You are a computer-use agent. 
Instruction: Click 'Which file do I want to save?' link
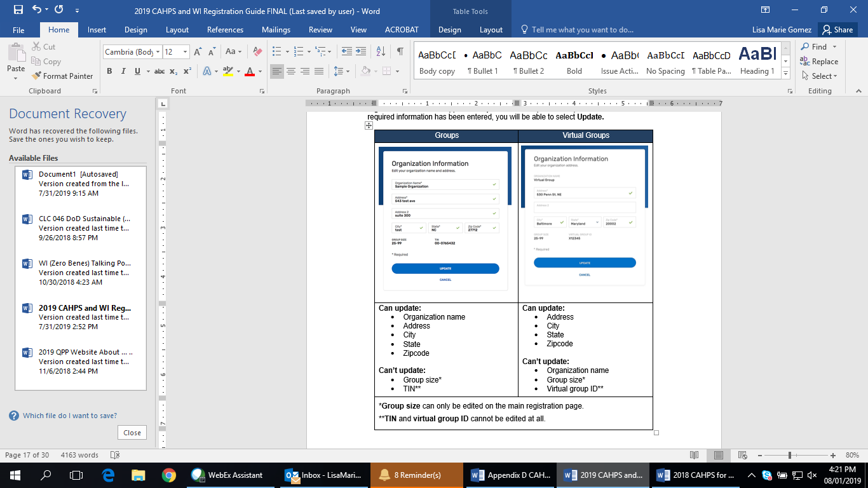[70, 416]
